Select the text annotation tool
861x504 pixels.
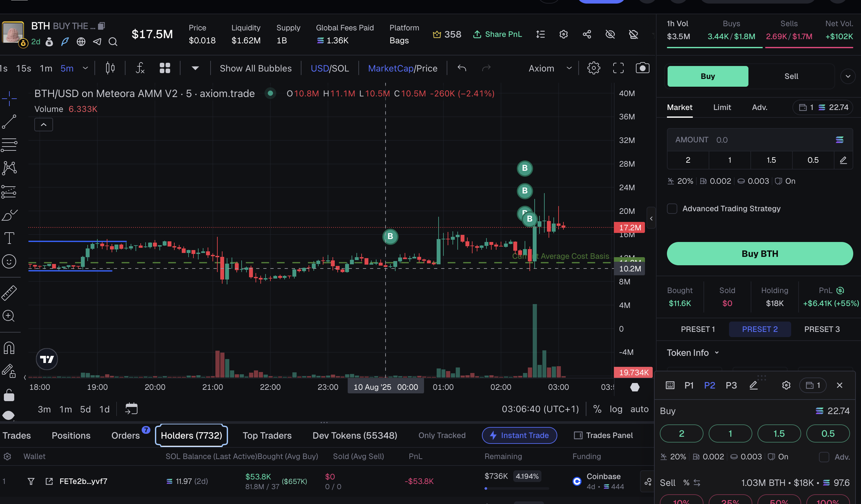(x=9, y=238)
